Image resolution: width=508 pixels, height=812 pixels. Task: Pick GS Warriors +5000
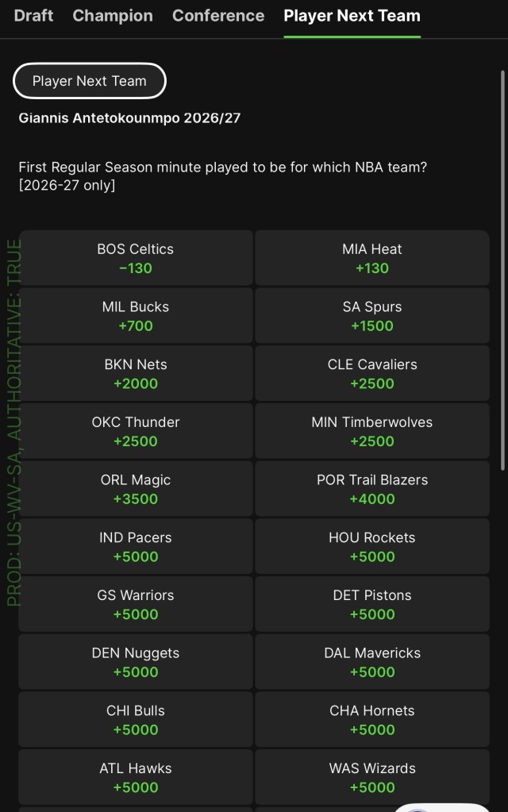click(x=136, y=604)
